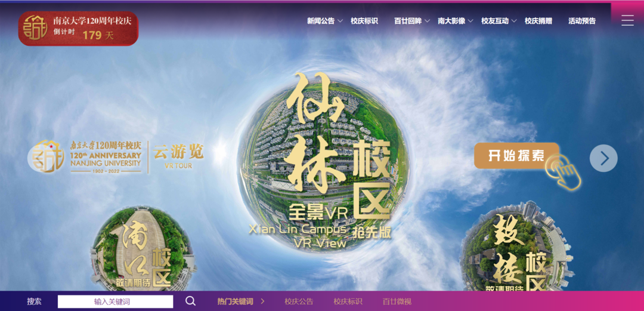Expand the 南大影像 dropdown chevron
This screenshot has height=311, width=644.
tap(470, 21)
